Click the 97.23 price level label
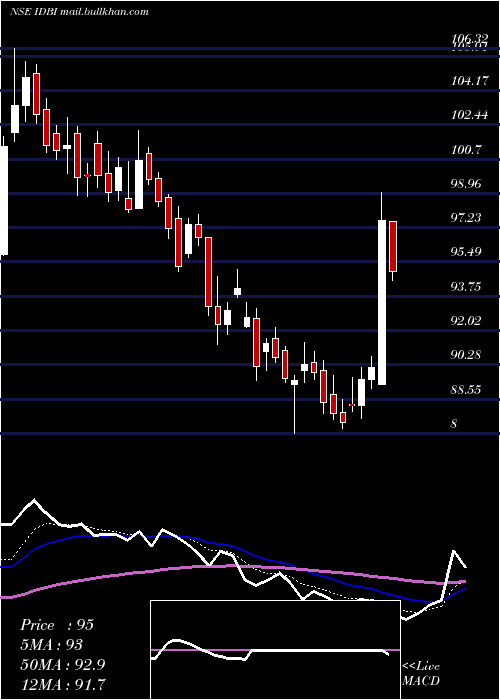Viewport: 500px width, 700px height. 468,218
